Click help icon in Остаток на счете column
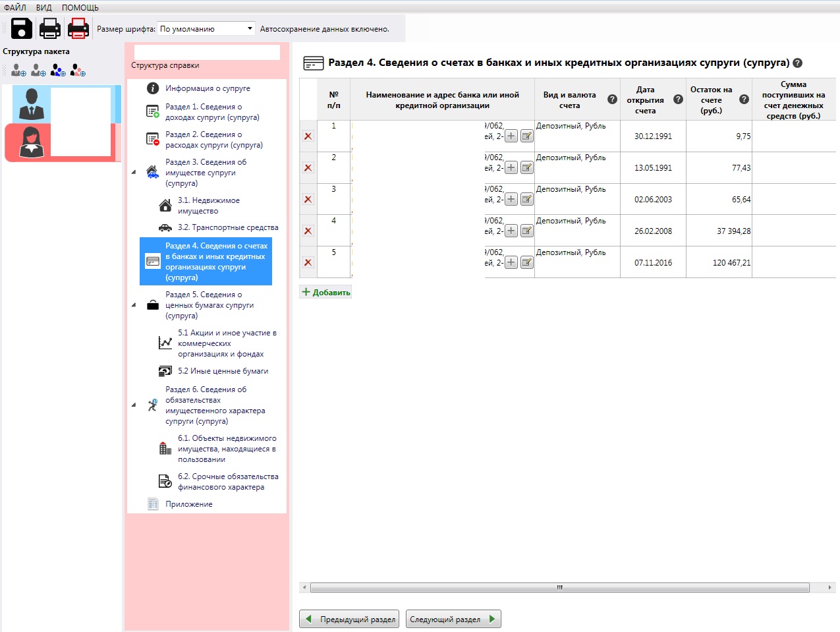 pos(744,100)
